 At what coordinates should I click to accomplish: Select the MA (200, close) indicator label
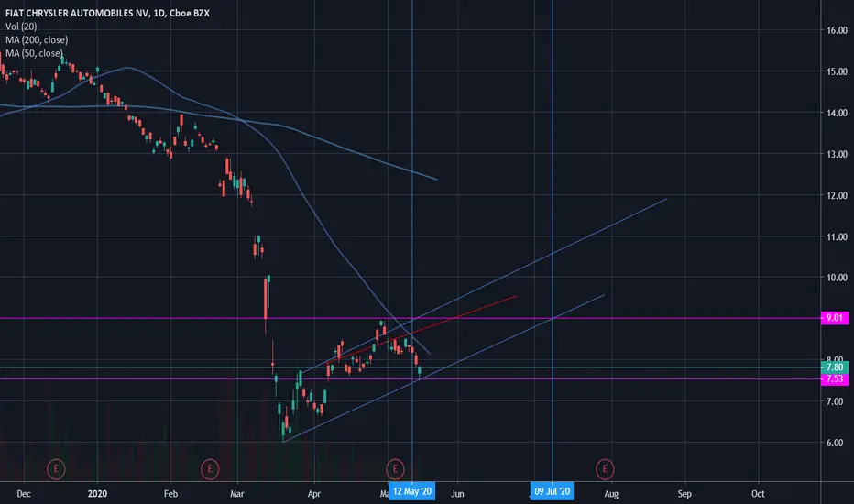tap(37, 39)
